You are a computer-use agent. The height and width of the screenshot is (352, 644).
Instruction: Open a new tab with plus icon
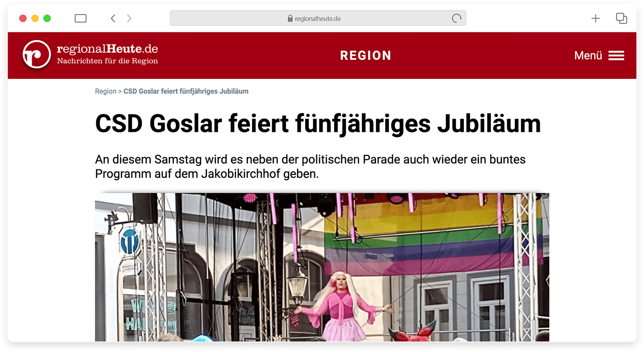click(x=595, y=18)
